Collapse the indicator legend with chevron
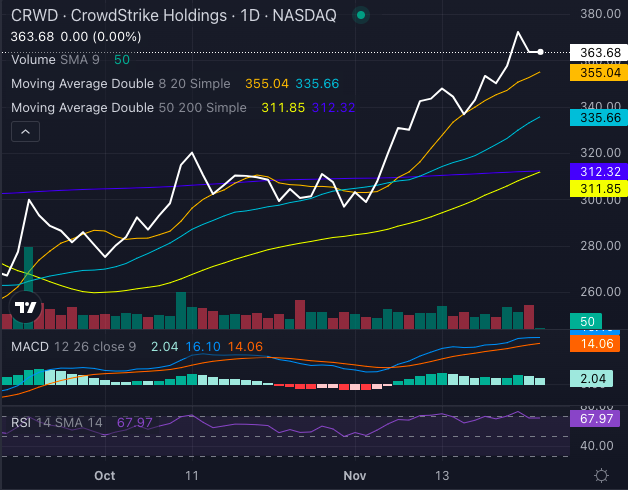The width and height of the screenshot is (628, 490). (x=26, y=131)
